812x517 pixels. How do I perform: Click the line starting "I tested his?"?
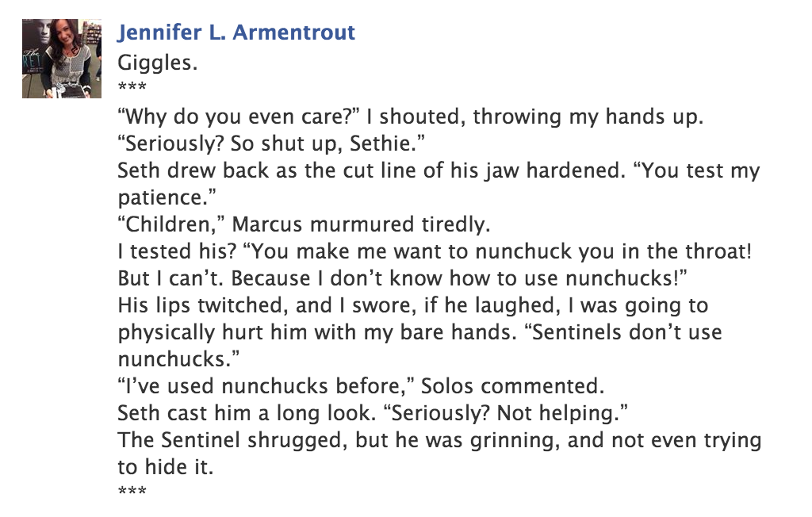click(435, 251)
